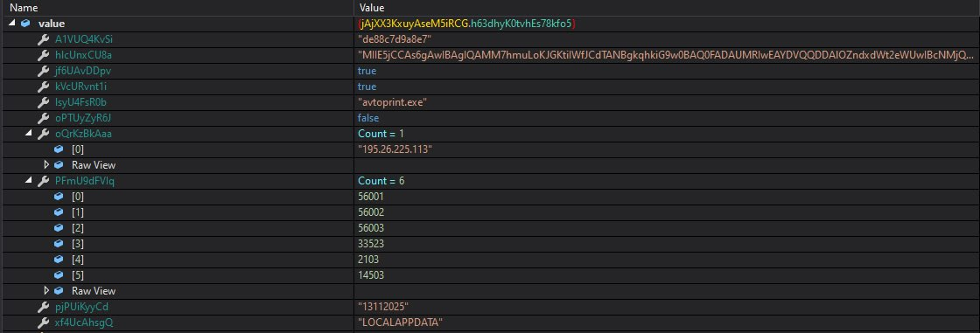Click the long MIIE5jCCAs6g certificate string value
Screen dimensions: 980x333
click(x=667, y=55)
